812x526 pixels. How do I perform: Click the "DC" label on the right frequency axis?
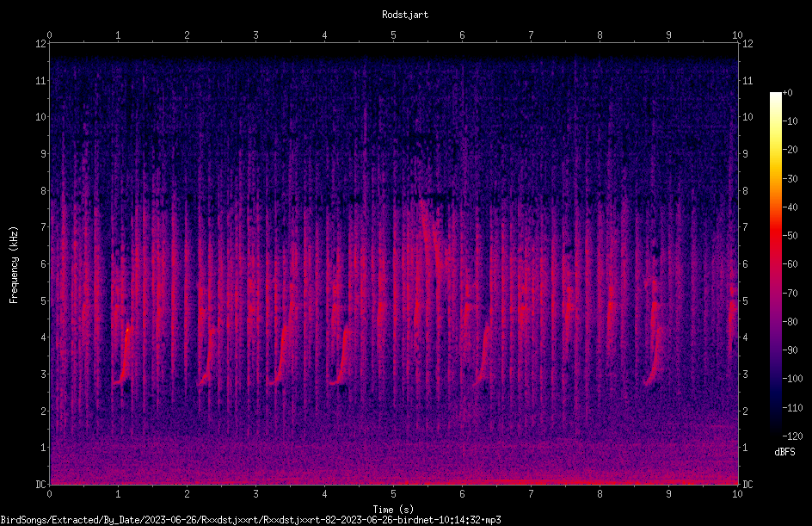coord(747,485)
